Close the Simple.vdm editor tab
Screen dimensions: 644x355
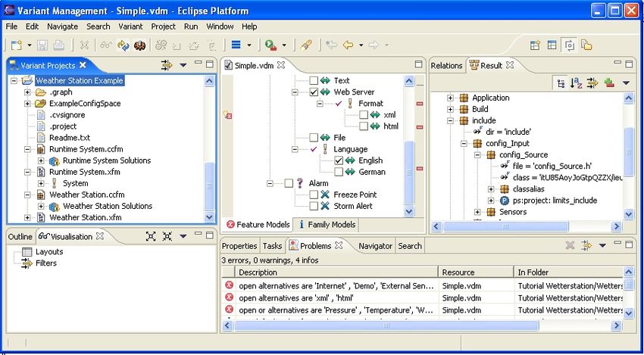click(281, 65)
